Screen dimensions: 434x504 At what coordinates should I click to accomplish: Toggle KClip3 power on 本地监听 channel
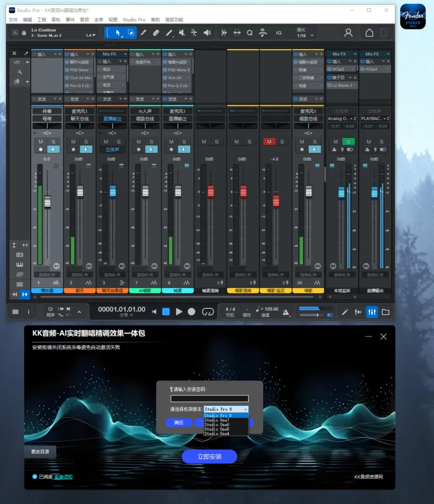pos(330,69)
